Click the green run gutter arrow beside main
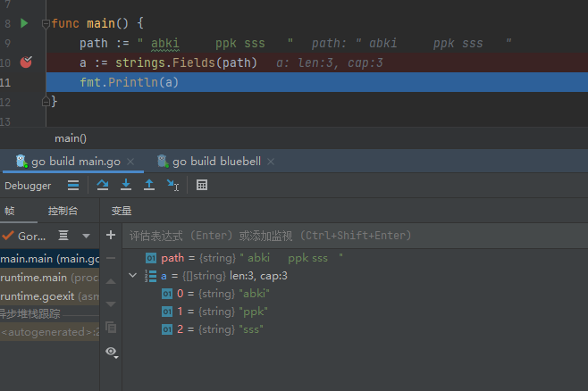The image size is (588, 391). [x=24, y=22]
